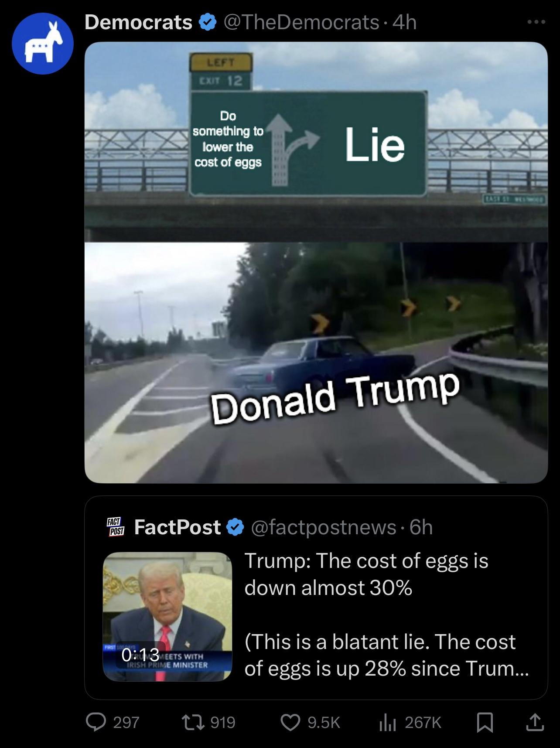Play the FactPost video thumbnail
560x748 pixels.
pos(167,616)
